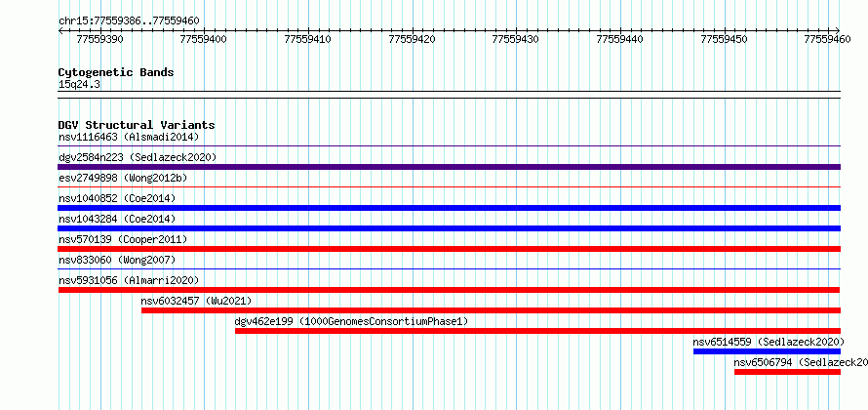Click the Cytogenetic Bands track title
868x410 pixels.
(116, 72)
